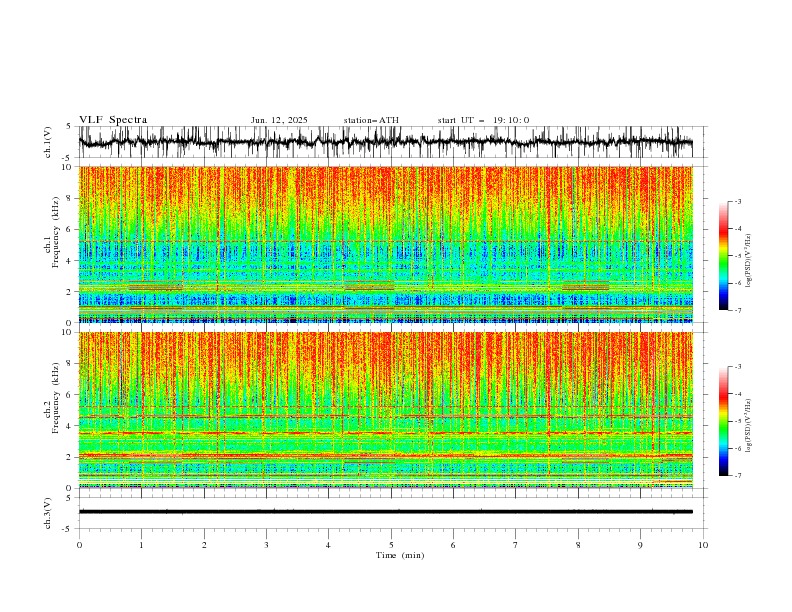Click the "VLF Spectra" title text
The image size is (792, 612).
113,120
